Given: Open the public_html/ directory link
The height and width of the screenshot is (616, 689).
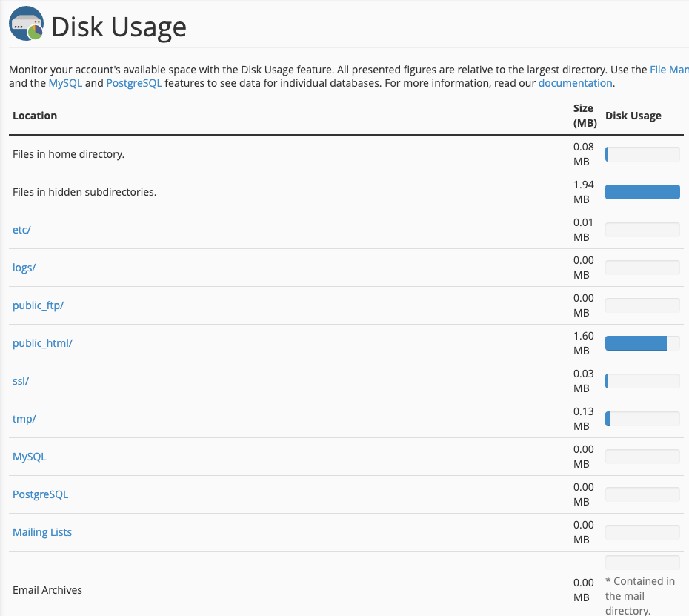Looking at the screenshot, I should click(x=42, y=343).
